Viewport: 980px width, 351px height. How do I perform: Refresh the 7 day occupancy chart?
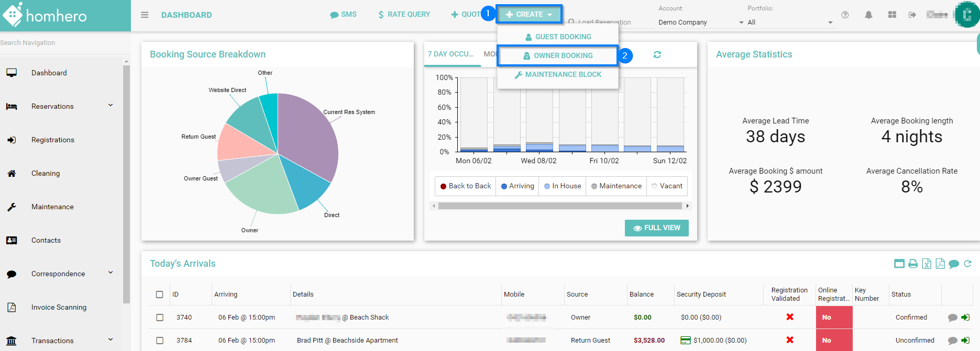click(x=657, y=54)
